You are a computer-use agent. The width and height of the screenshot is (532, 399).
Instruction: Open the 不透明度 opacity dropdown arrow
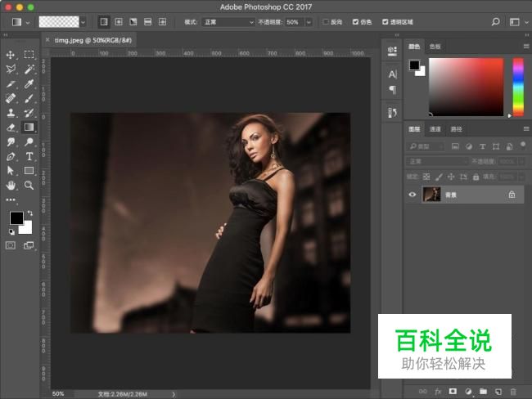[309, 22]
